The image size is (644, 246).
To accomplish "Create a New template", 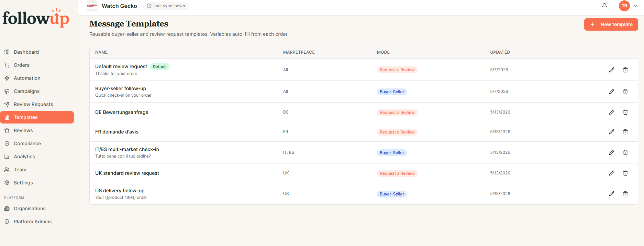I will coord(611,24).
